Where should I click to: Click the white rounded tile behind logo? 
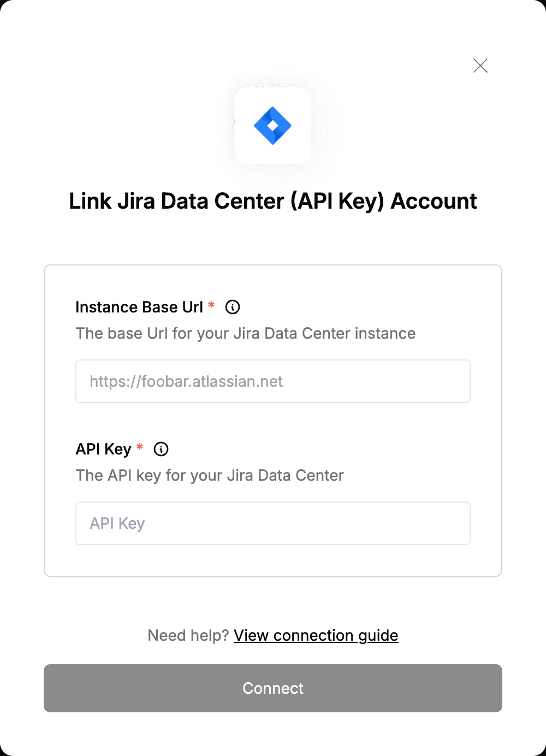point(273,126)
